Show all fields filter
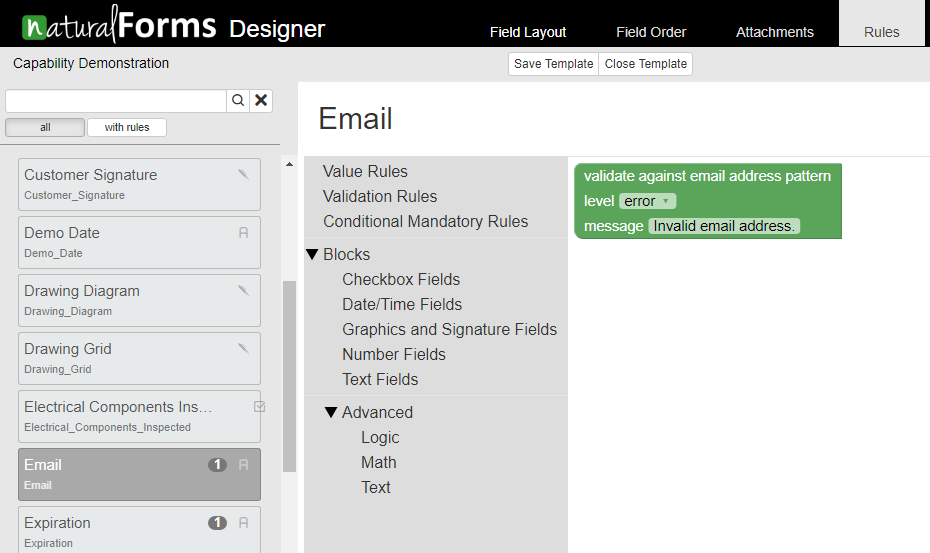The height and width of the screenshot is (553, 930). (45, 128)
